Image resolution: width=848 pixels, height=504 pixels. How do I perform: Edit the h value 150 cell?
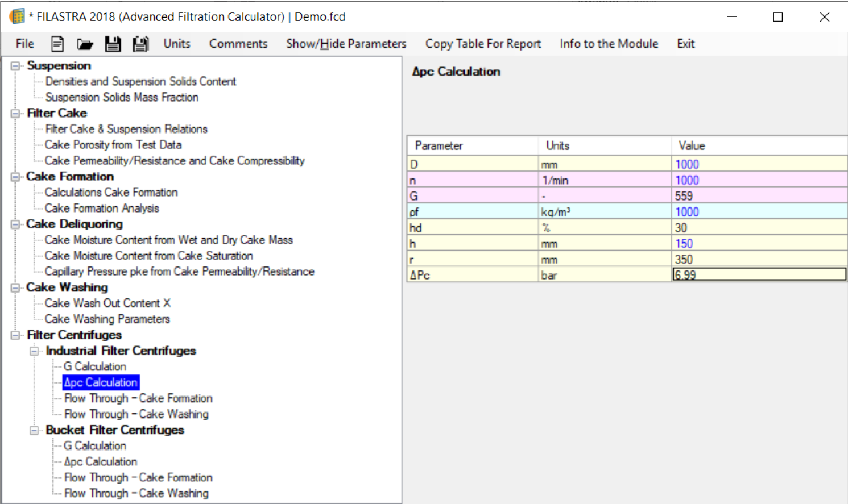759,244
